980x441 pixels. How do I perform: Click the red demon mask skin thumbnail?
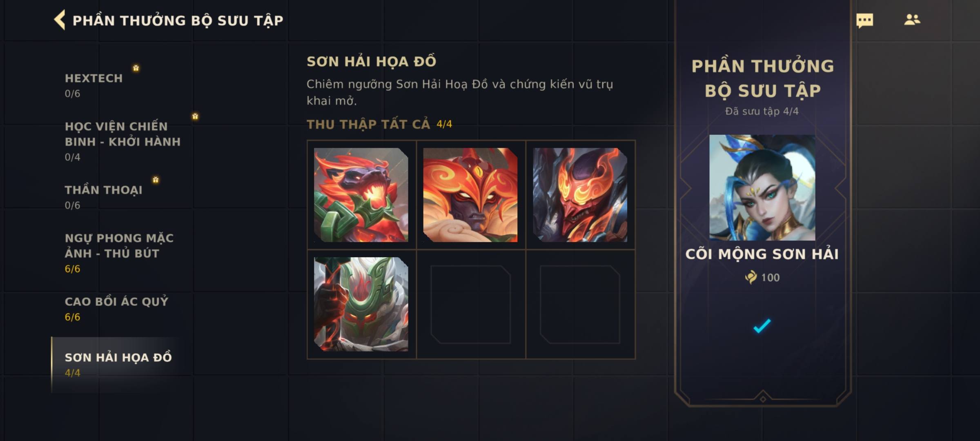point(580,195)
